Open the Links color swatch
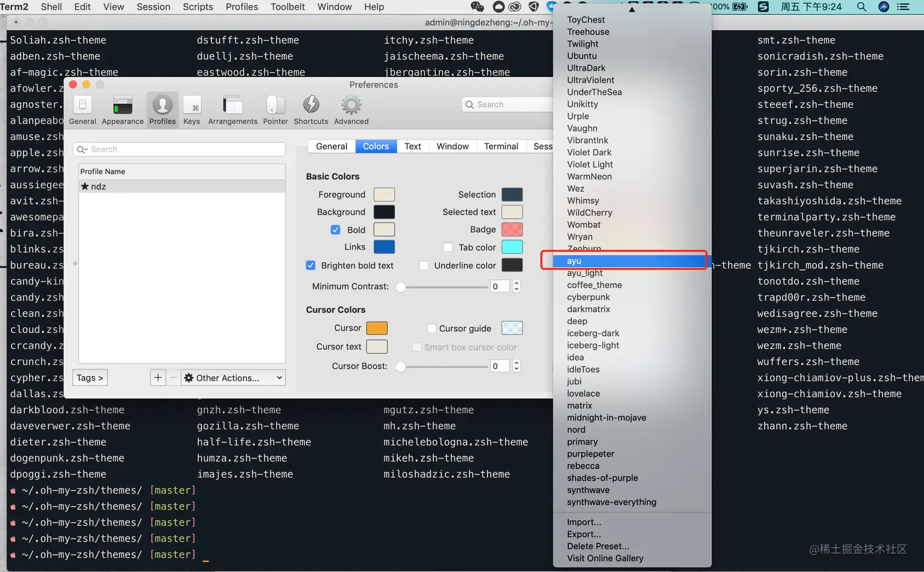 [384, 247]
